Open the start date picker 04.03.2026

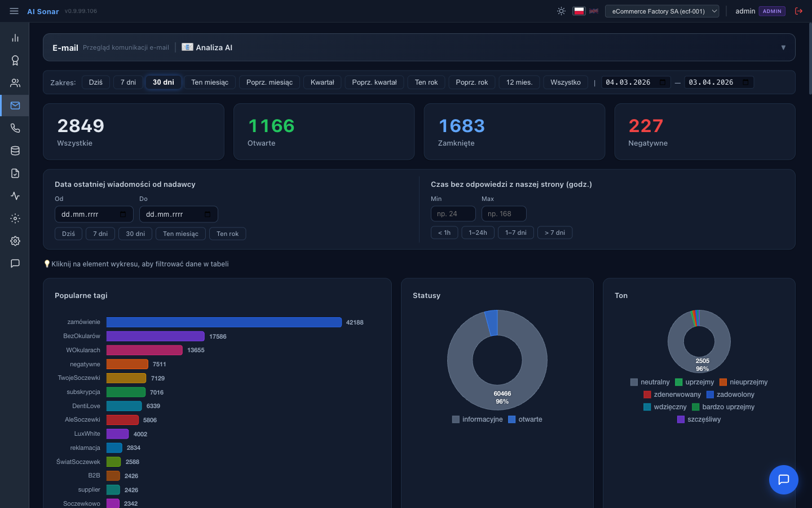tap(636, 82)
